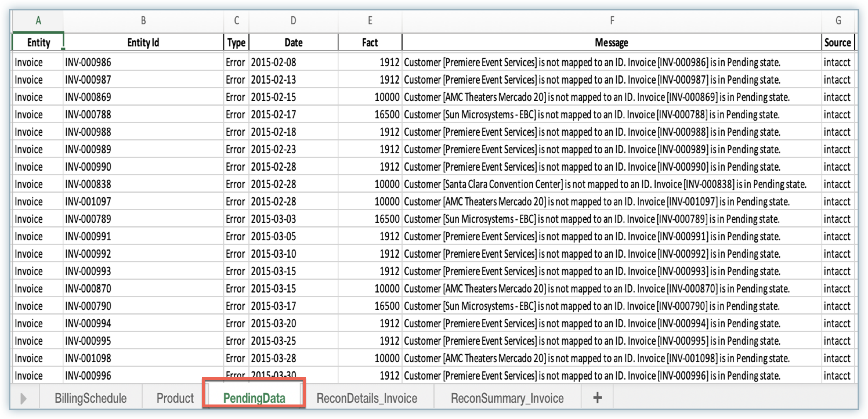
Task: Click the Source header cell
Action: click(x=837, y=43)
